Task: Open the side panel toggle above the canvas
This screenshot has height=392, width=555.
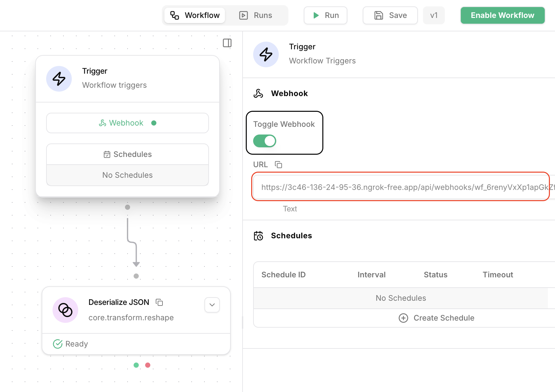Action: 227,43
